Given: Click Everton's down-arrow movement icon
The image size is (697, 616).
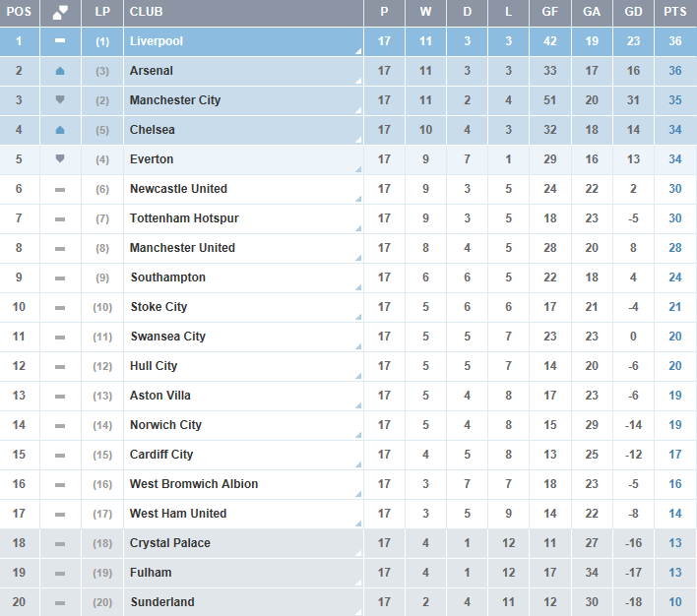Looking at the screenshot, I should point(60,159).
